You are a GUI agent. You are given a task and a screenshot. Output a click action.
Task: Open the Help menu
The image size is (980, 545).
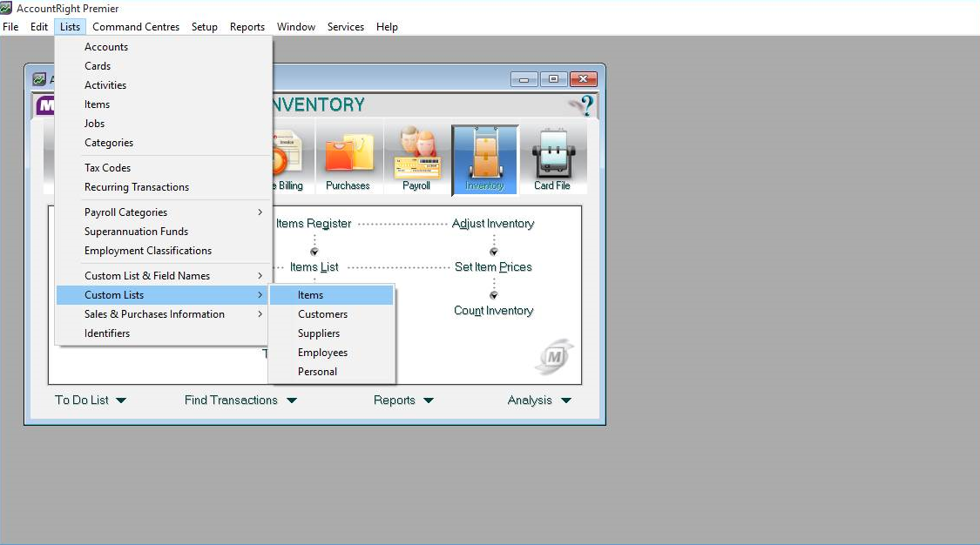pos(387,27)
